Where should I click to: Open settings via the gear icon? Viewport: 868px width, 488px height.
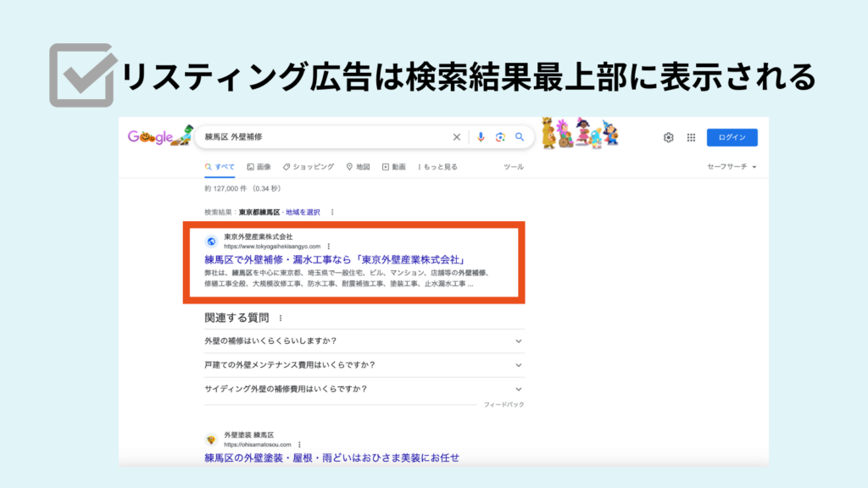(668, 137)
